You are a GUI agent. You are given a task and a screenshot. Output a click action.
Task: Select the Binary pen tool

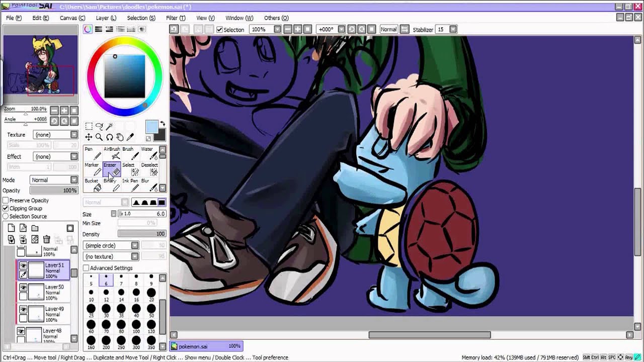(112, 185)
